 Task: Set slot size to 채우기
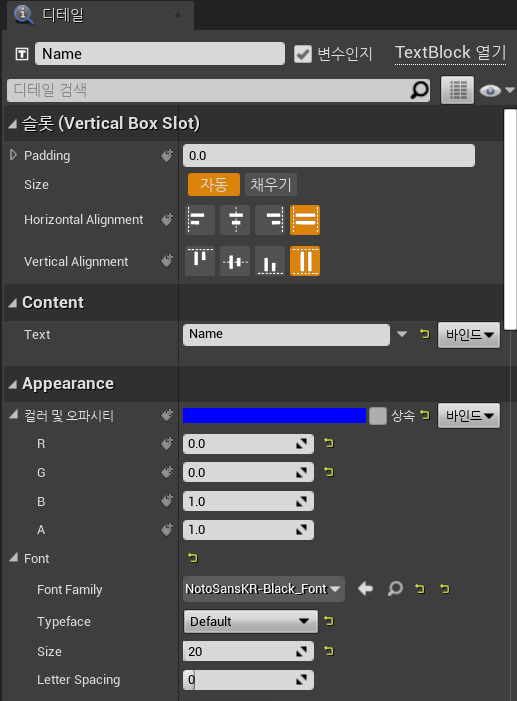point(271,185)
